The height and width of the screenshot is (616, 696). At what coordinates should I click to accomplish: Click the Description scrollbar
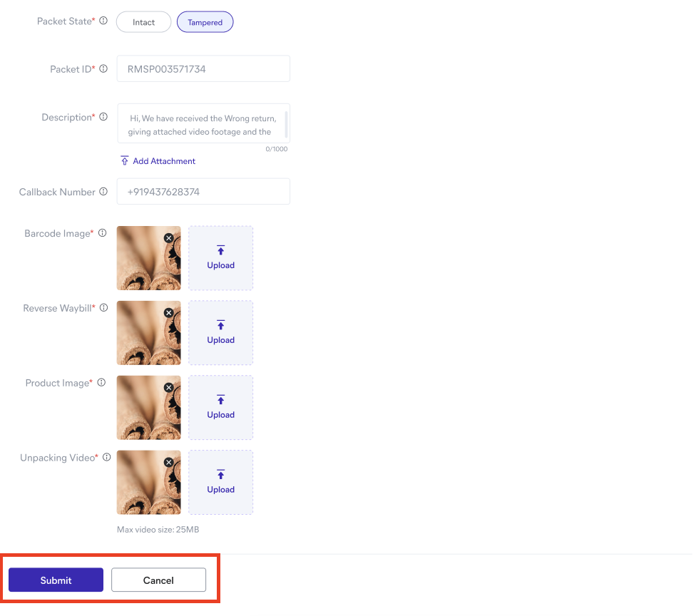287,124
